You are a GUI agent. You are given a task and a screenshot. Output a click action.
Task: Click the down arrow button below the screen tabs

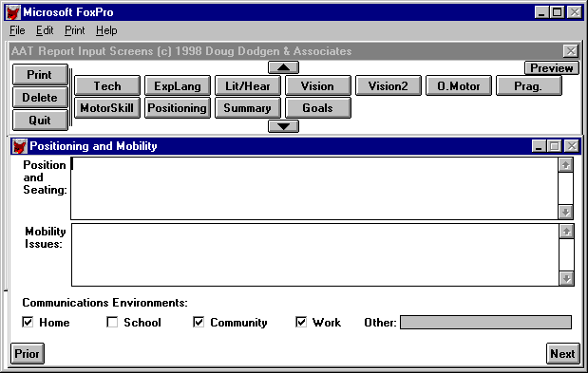point(283,126)
